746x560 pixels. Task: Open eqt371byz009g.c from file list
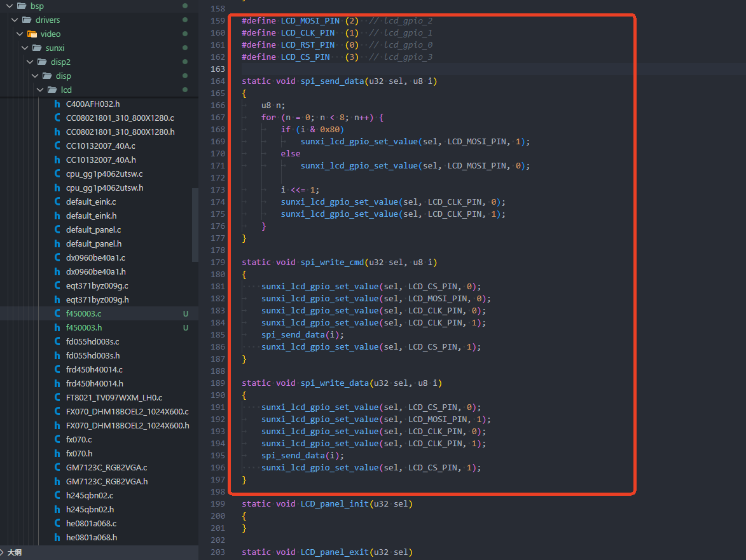pyautogui.click(x=97, y=286)
